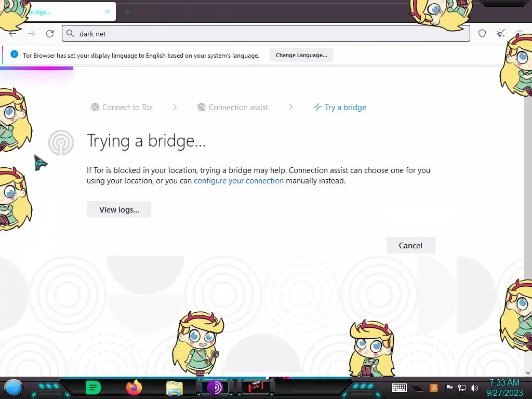Switch to Tor Browser in the taskbar

(x=215, y=388)
